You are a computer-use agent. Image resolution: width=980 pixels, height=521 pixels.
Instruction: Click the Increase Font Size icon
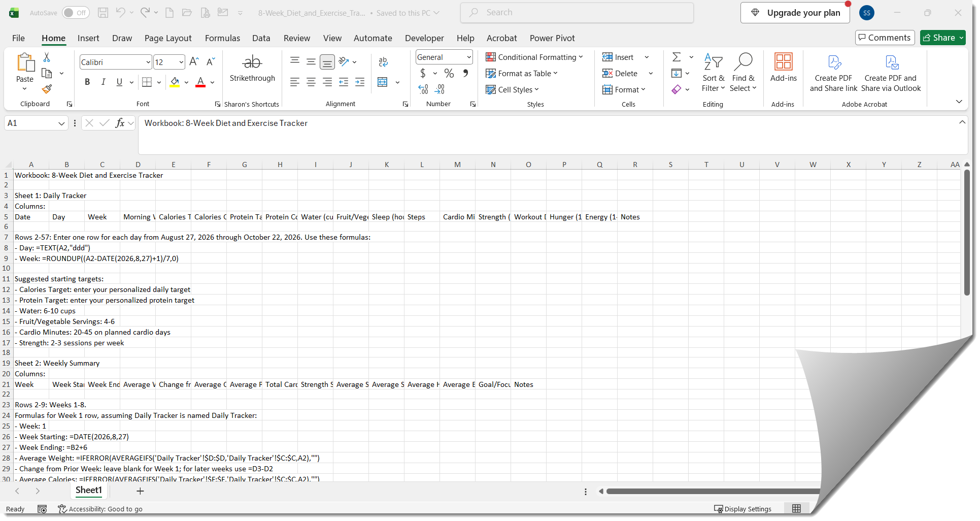click(x=194, y=62)
